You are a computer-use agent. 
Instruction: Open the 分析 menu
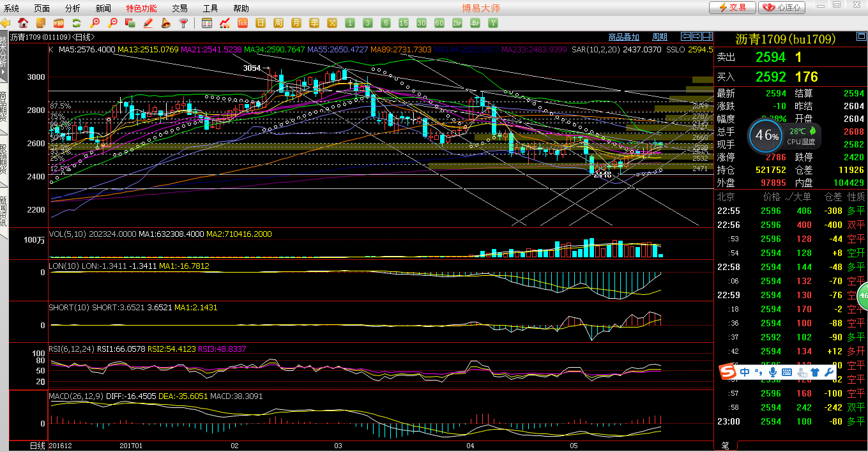point(73,8)
